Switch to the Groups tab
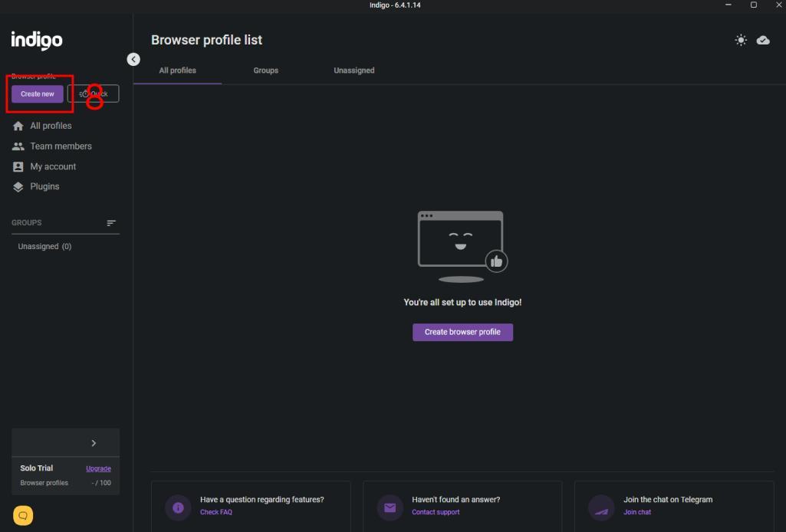Screen dimensions: 786x532 [265, 71]
